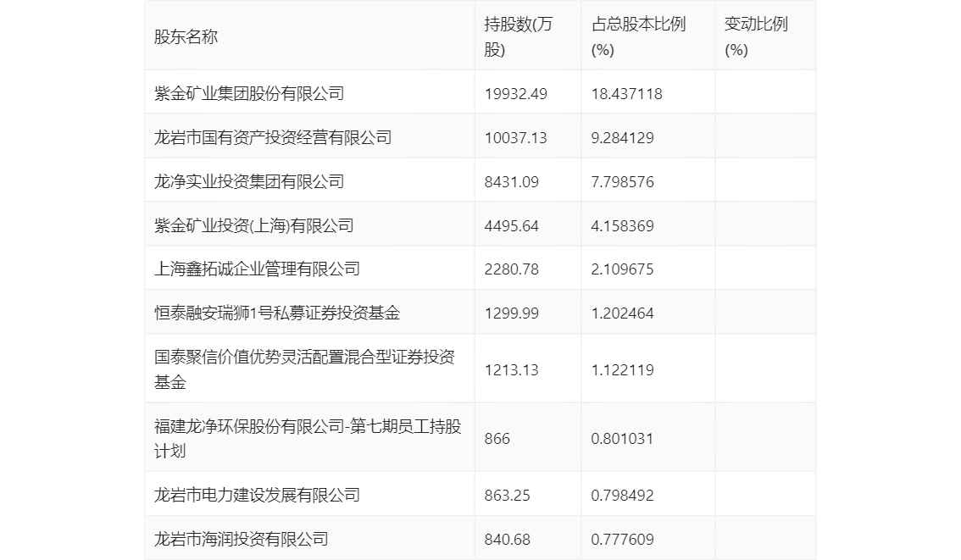The image size is (961, 560).
Task: Click percentage value 0.801031
Action: [x=622, y=439]
